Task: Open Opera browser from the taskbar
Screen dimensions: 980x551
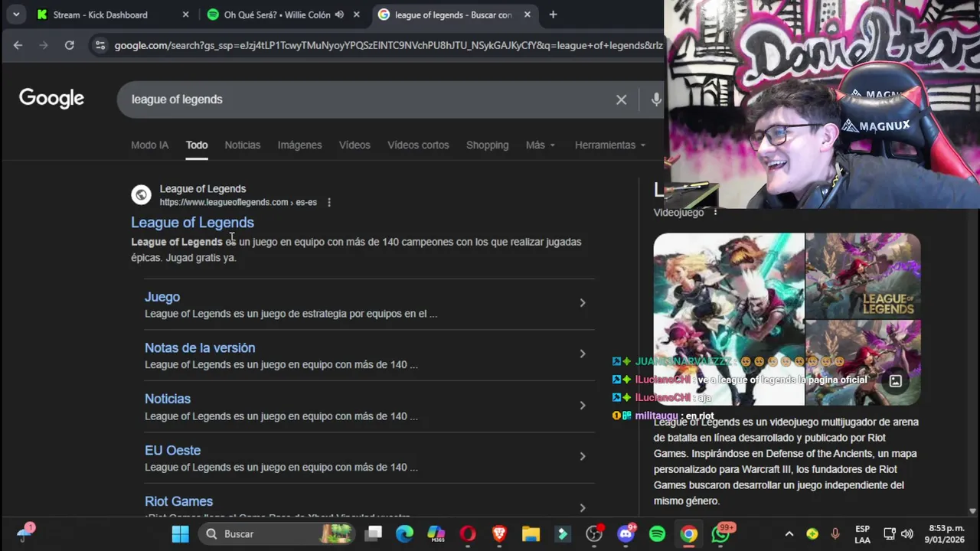Action: click(468, 533)
